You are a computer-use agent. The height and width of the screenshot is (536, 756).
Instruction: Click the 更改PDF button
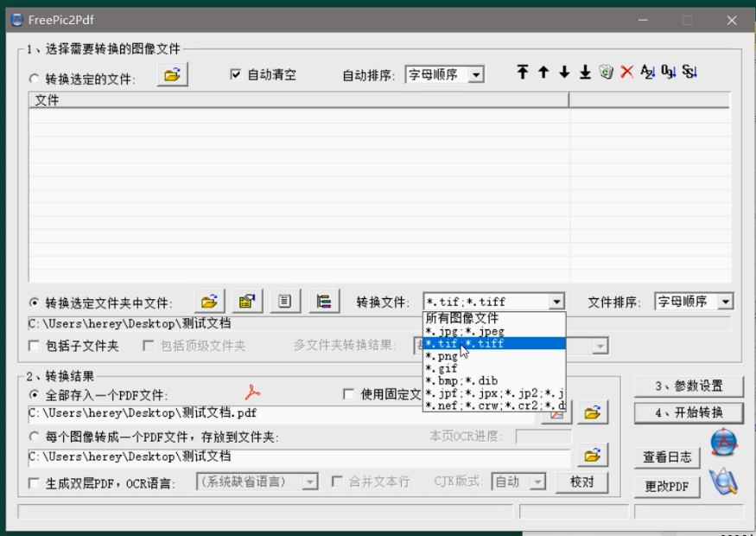[x=667, y=487]
